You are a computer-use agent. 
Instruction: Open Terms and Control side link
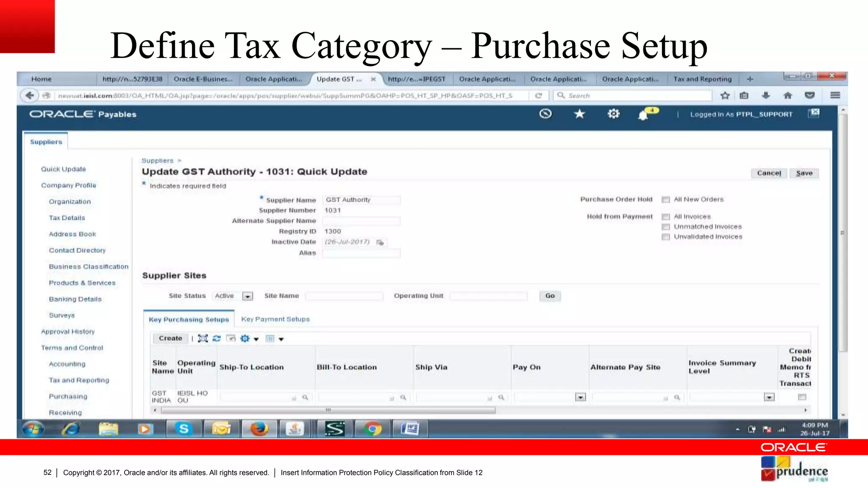(x=72, y=348)
